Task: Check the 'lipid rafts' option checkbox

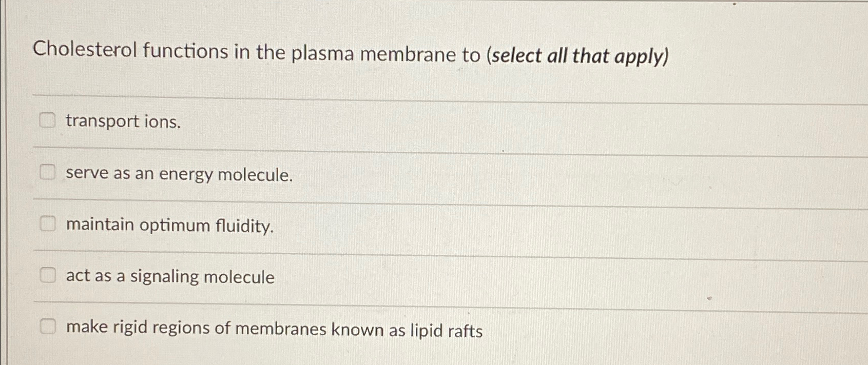Action: coord(49,327)
